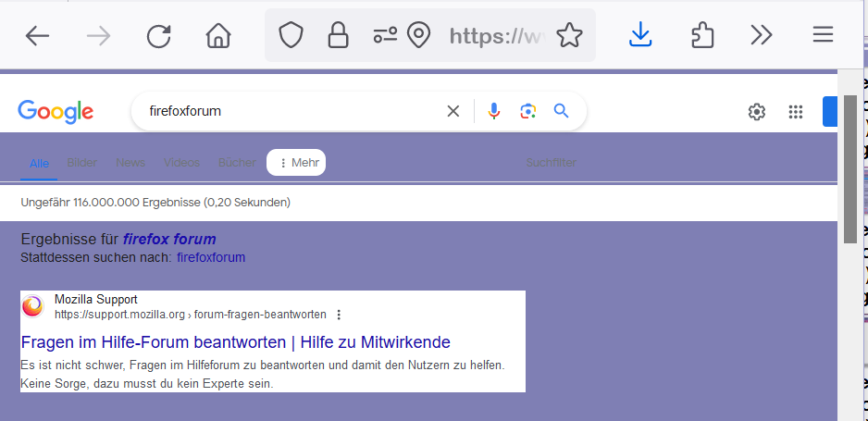
Task: Go back to the previous page
Action: pyautogui.click(x=37, y=36)
